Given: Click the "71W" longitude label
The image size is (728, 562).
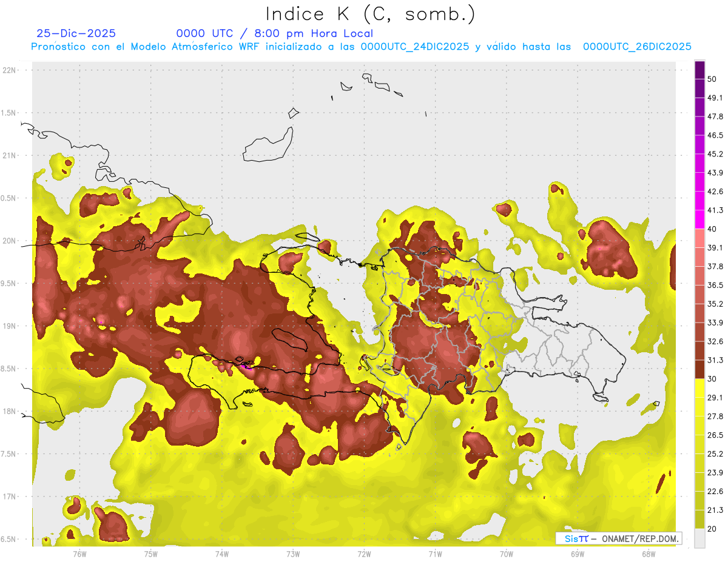Looking at the screenshot, I should 435,554.
